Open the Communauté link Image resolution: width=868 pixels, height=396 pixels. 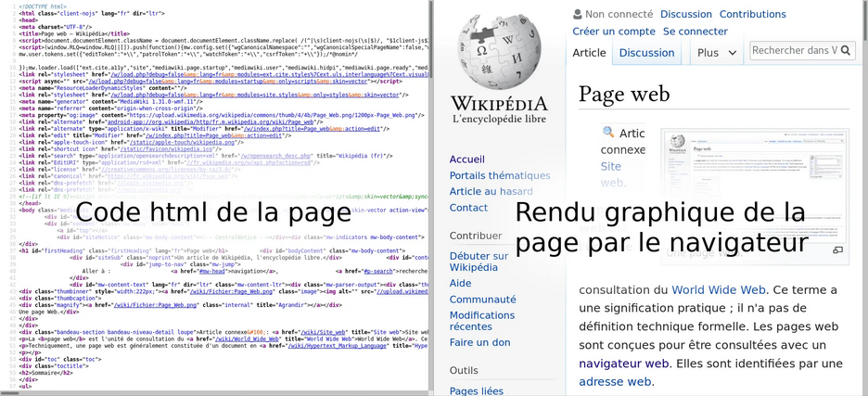point(483,299)
